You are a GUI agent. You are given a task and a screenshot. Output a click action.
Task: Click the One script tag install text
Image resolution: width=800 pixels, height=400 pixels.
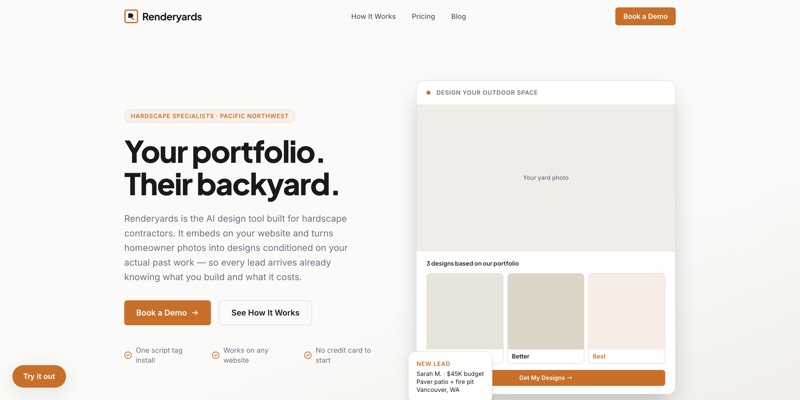pyautogui.click(x=159, y=355)
